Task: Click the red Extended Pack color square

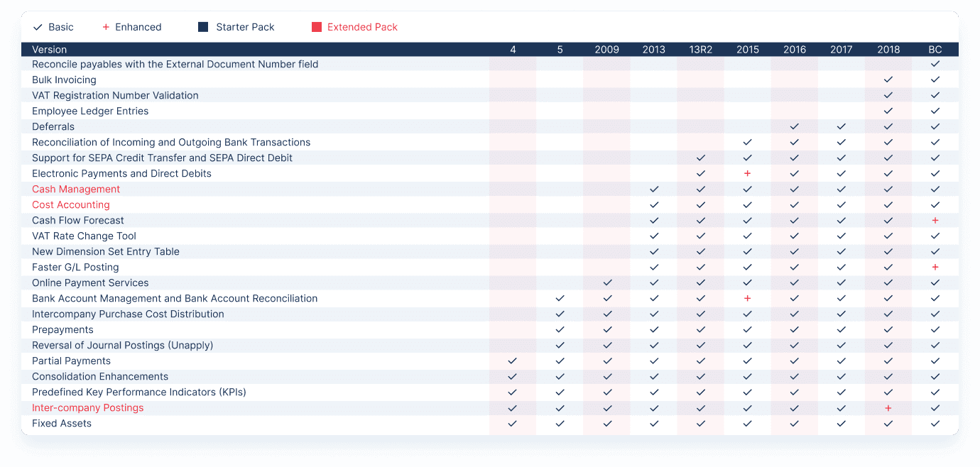Action: tap(316, 27)
